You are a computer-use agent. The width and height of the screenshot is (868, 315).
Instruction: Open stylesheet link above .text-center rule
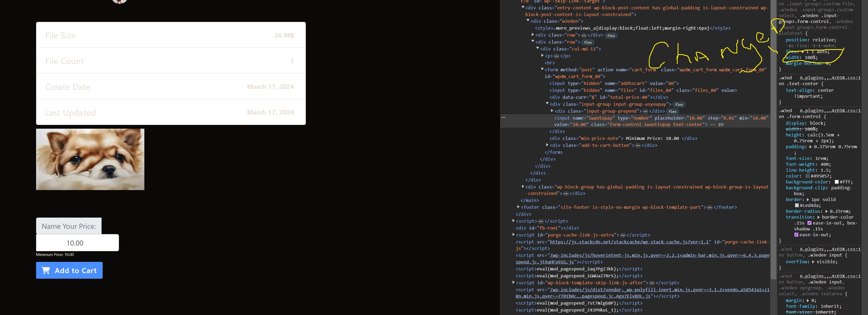point(830,78)
